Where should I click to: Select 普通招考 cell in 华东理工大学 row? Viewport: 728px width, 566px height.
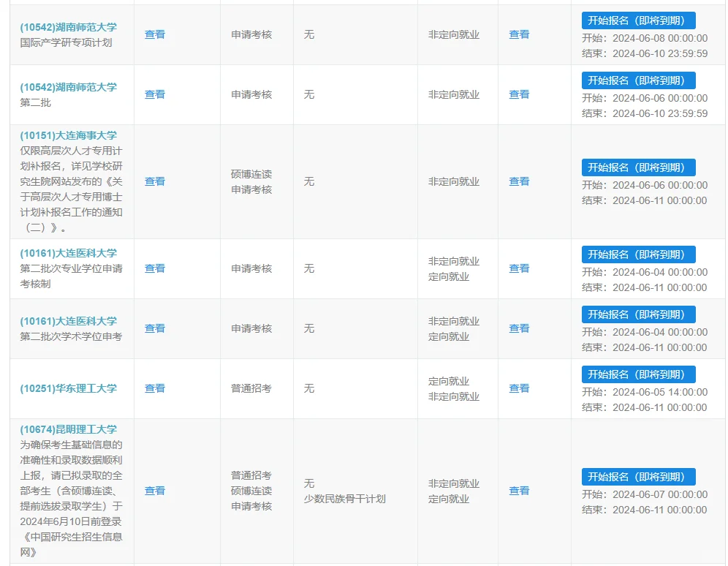pyautogui.click(x=251, y=388)
